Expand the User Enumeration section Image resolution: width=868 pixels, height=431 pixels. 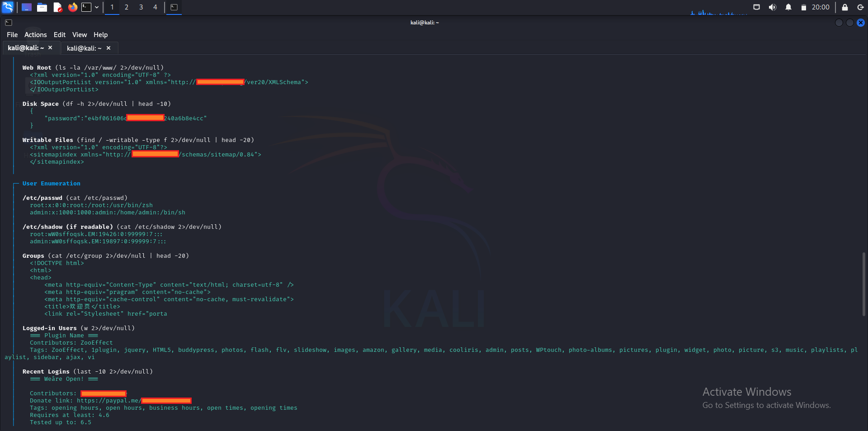pyautogui.click(x=51, y=183)
